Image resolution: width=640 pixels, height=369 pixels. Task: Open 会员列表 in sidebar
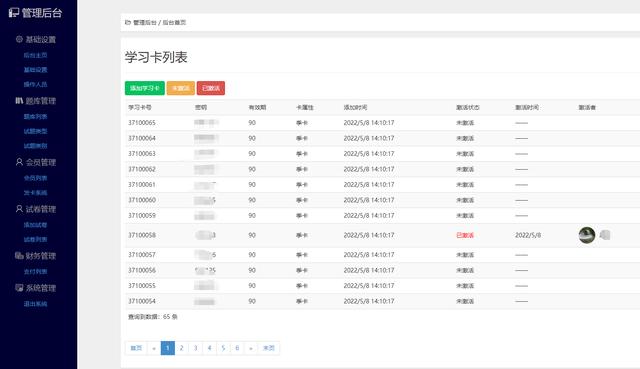[x=36, y=178]
